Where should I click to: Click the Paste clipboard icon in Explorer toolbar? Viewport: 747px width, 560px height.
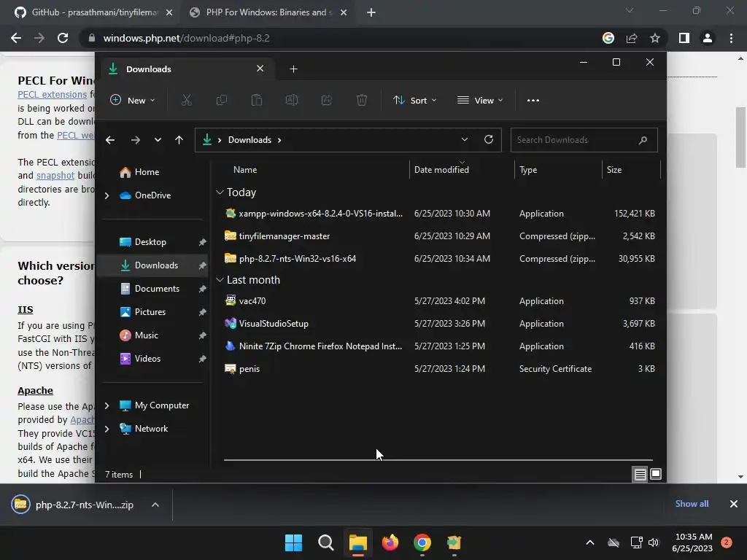[257, 100]
